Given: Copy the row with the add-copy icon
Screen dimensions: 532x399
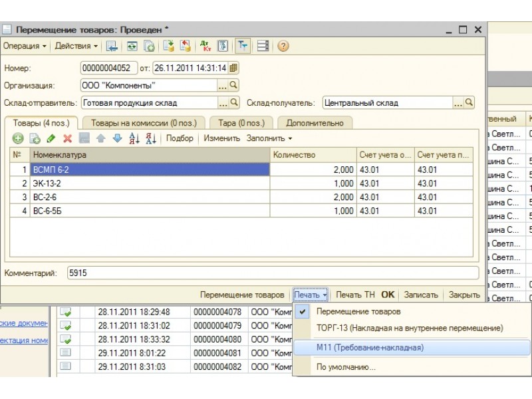Looking at the screenshot, I should [35, 138].
